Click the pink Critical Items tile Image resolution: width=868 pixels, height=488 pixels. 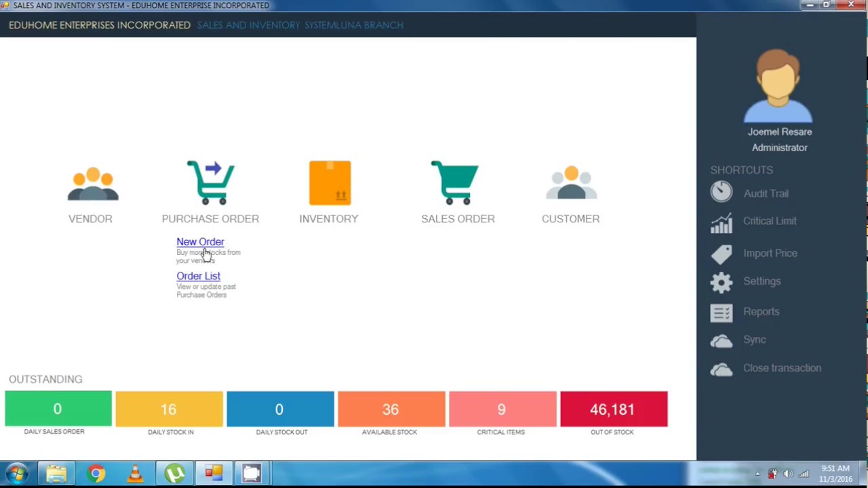click(502, 409)
